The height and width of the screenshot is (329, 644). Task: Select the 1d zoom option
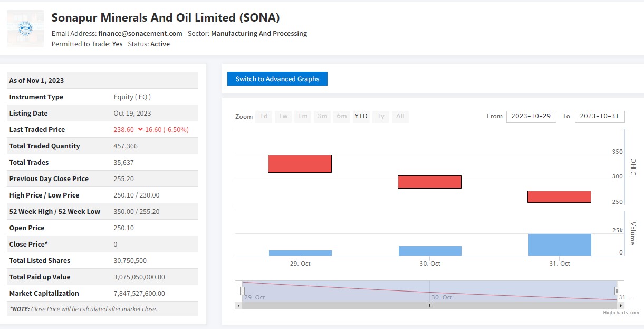click(264, 116)
